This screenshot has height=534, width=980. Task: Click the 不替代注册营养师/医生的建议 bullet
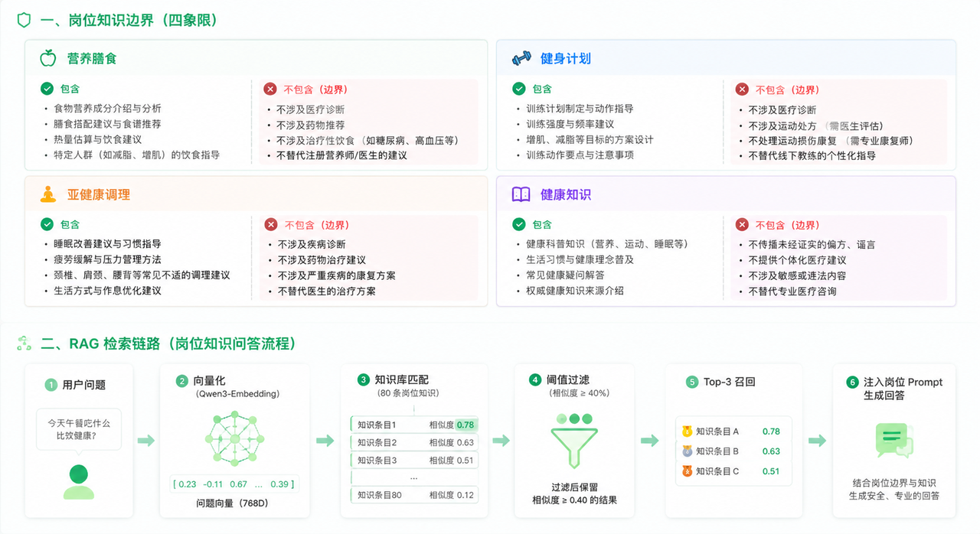[342, 155]
